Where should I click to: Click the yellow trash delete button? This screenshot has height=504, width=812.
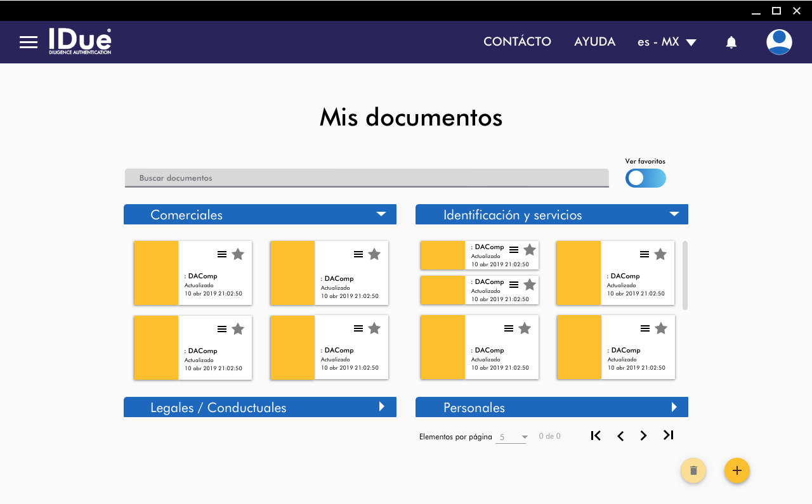pos(693,470)
